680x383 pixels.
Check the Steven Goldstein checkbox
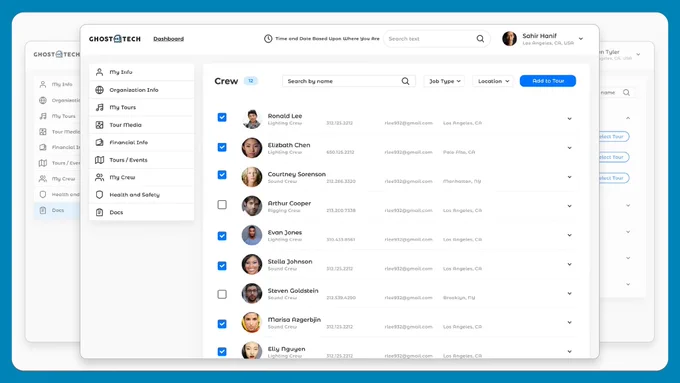click(222, 294)
